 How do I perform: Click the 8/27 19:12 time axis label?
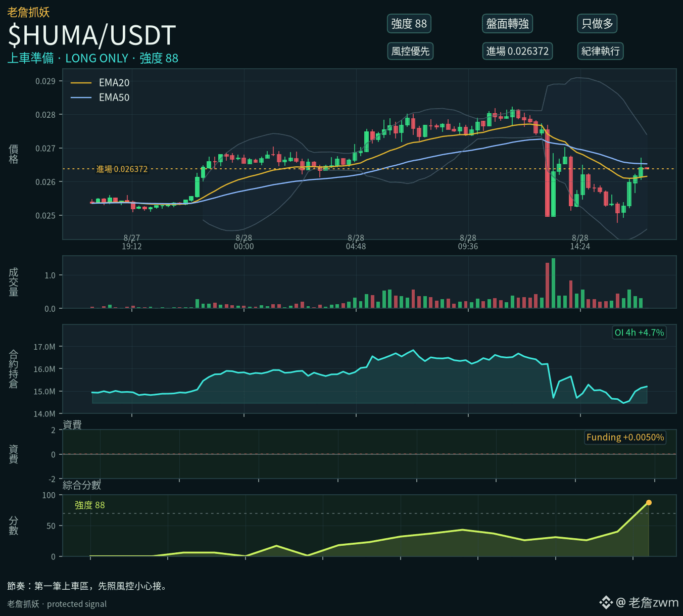[x=132, y=242]
